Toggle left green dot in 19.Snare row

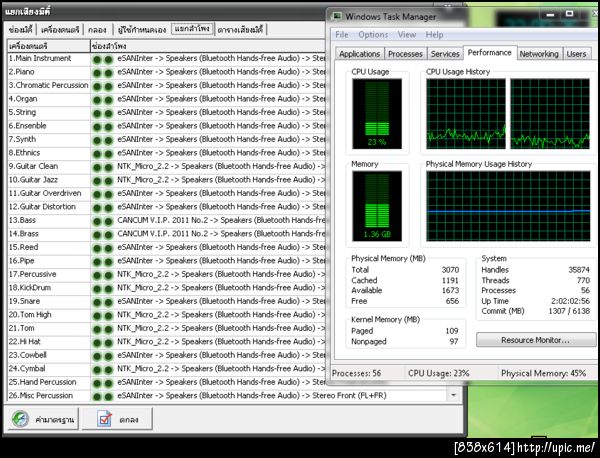(x=97, y=302)
